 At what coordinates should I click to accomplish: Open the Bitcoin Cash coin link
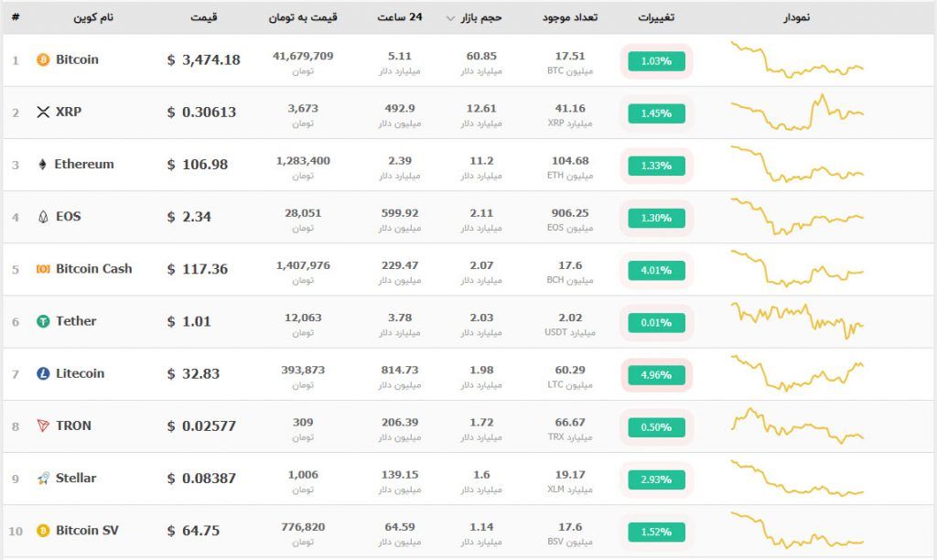pos(93,269)
